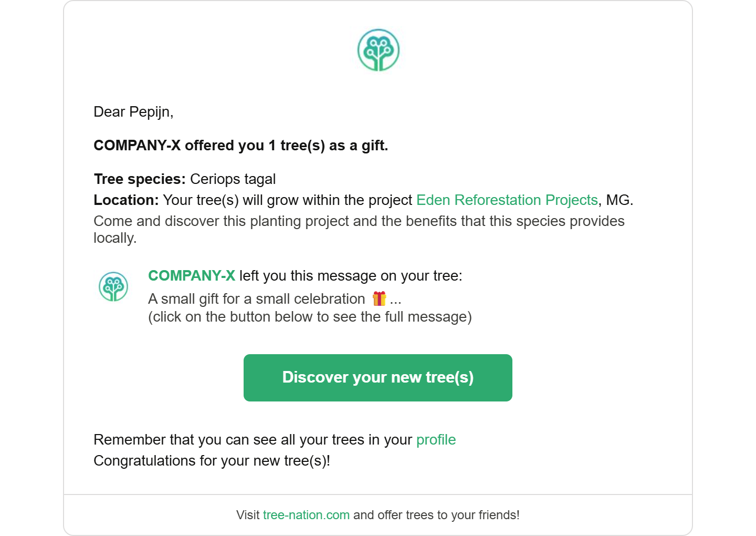This screenshot has width=756, height=536.
Task: Click the "A small gift for a small celebration" text
Action: [256, 299]
